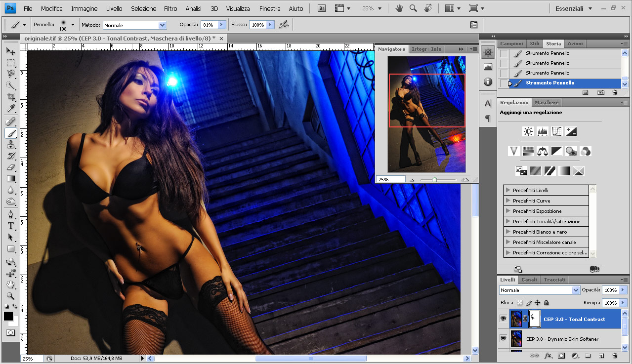Screen dimensions: 632x364
Task: Toggle lock transparent pixels
Action: coord(520,302)
